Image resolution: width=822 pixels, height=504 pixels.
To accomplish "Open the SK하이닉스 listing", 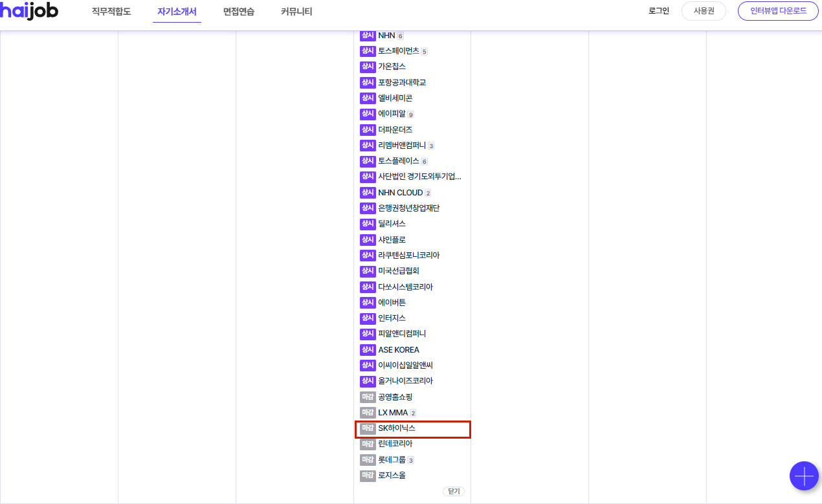I will point(397,428).
